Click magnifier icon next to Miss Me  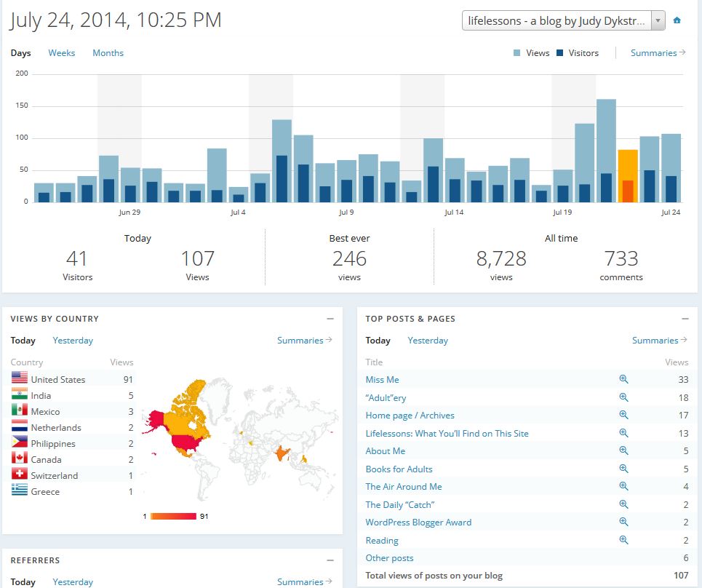[623, 379]
